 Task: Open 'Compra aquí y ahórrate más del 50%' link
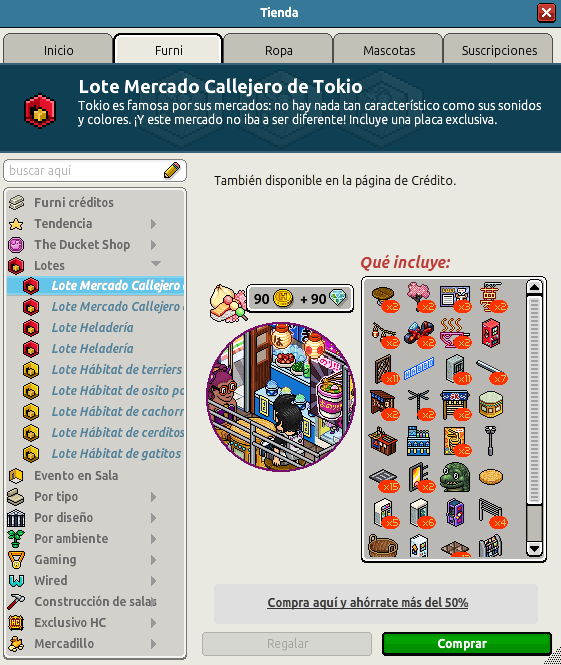368,603
